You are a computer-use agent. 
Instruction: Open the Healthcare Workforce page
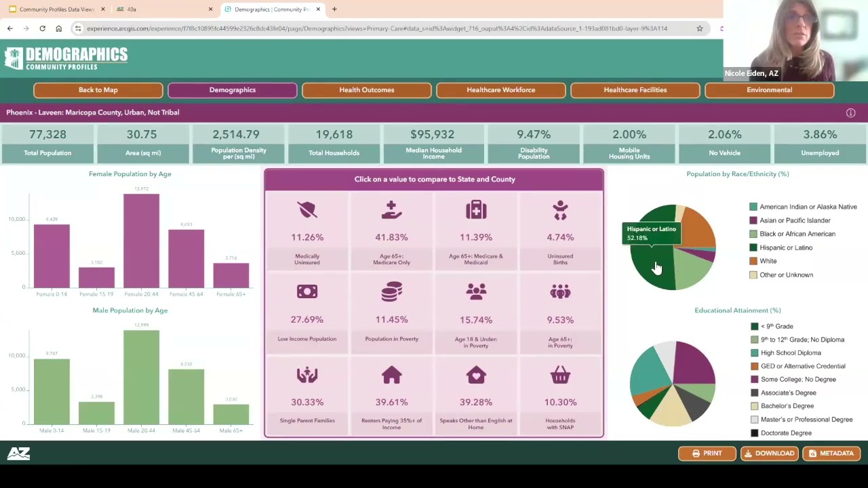(500, 89)
